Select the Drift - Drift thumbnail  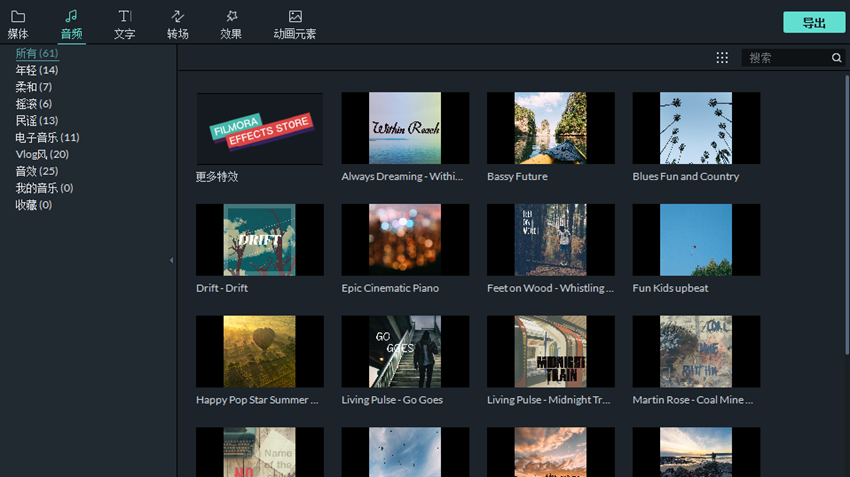260,240
